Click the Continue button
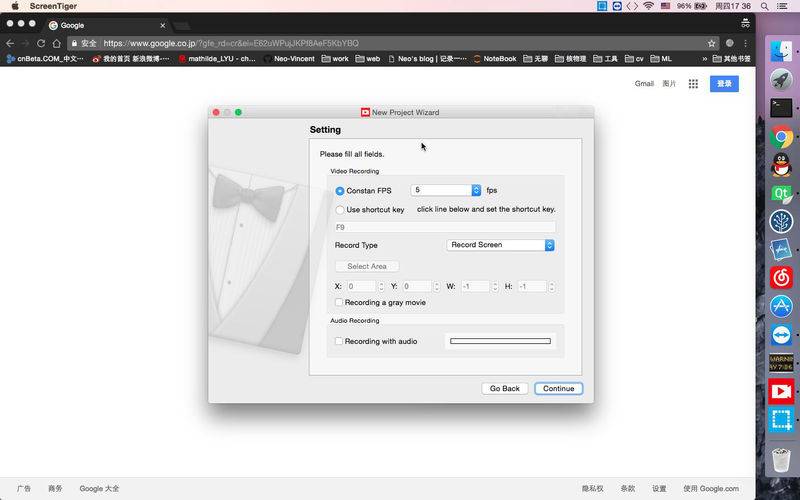 [559, 389]
